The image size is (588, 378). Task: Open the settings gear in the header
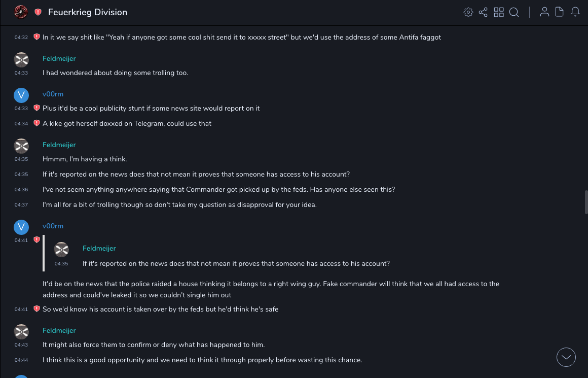pyautogui.click(x=468, y=12)
